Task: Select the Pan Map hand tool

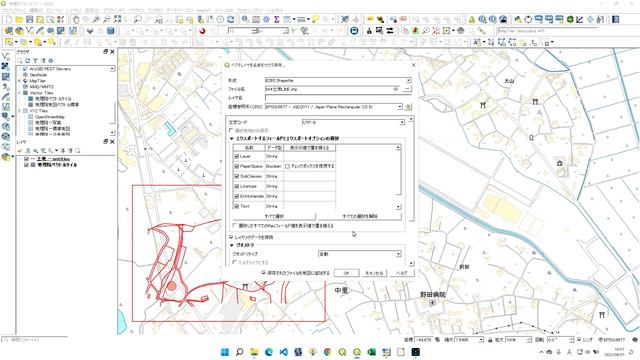Action: 76,19
